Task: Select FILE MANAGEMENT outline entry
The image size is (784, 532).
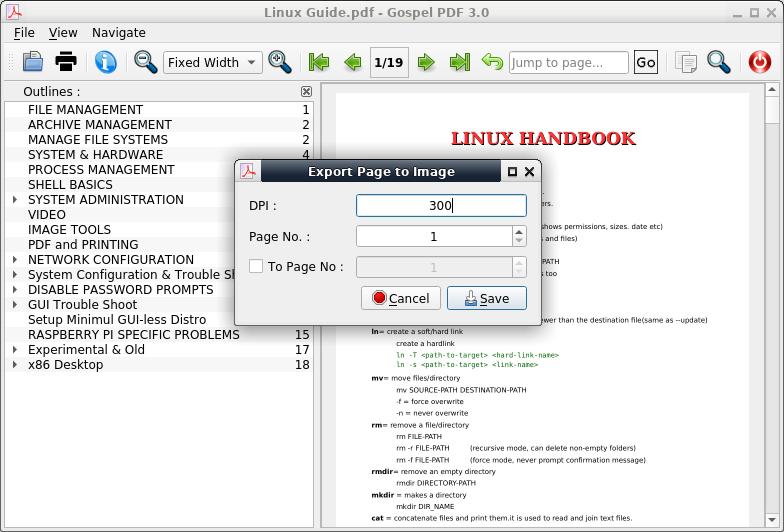Action: (x=159, y=110)
